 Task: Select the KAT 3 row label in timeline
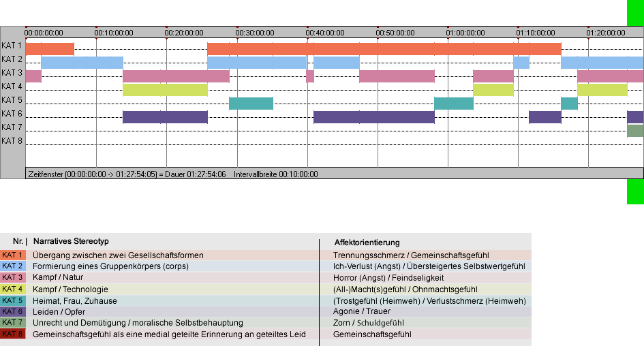click(12, 73)
